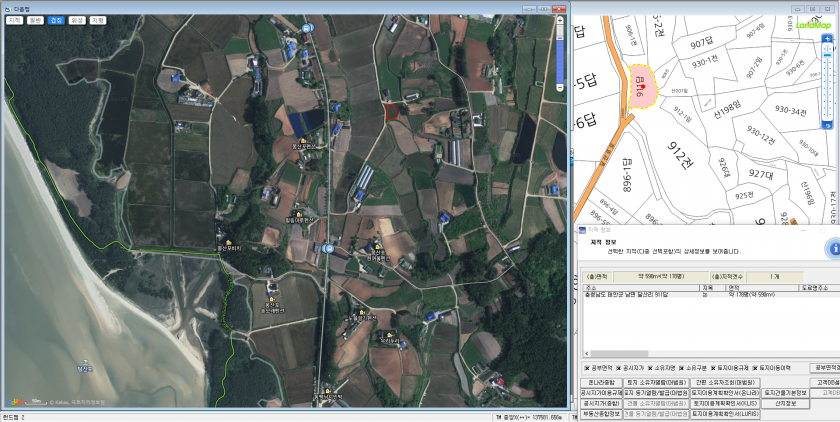Switch Daum map to 위성 view
840x422 pixels.
(x=77, y=20)
